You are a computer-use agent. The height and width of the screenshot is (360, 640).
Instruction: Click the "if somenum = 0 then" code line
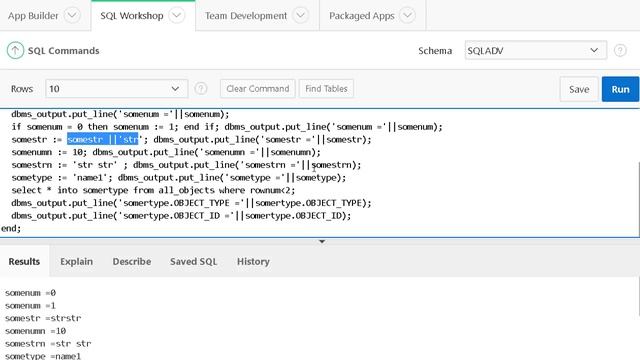(x=227, y=127)
